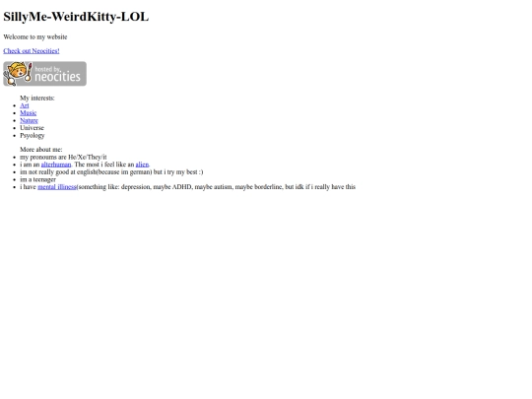Click the 'im a teenager' line
532x399 pixels.
coord(38,179)
